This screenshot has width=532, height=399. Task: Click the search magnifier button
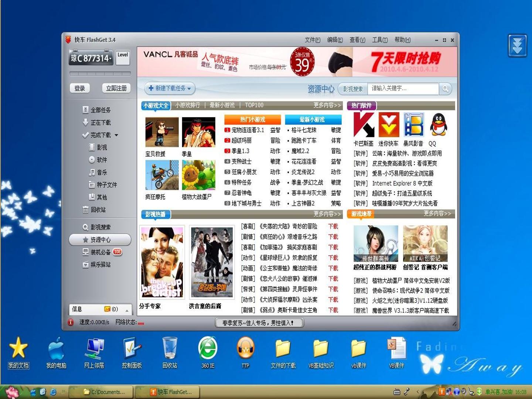pyautogui.click(x=446, y=89)
